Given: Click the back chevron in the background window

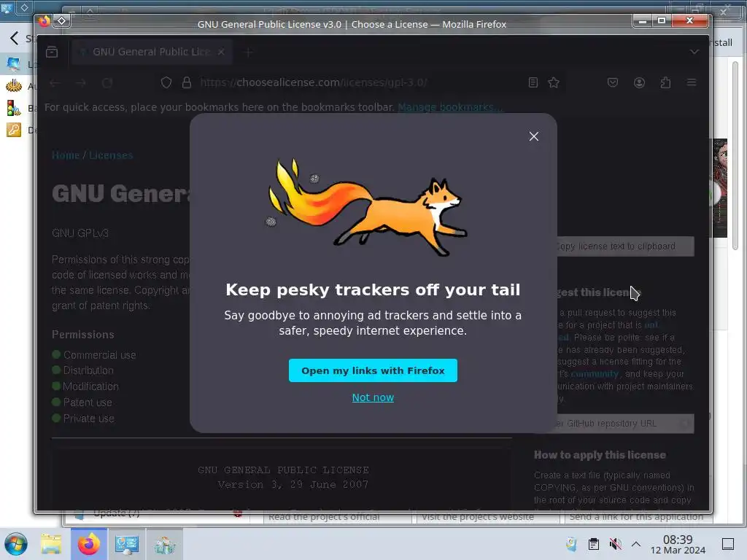Looking at the screenshot, I should pos(15,39).
